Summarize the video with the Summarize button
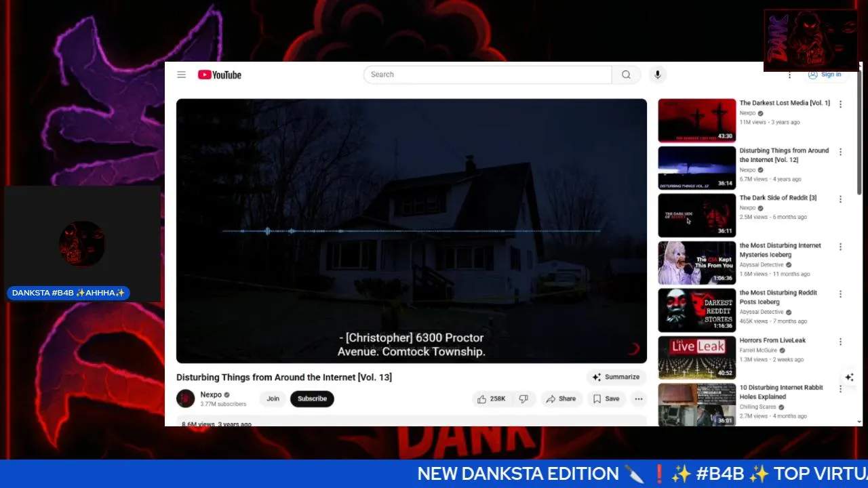 616,377
